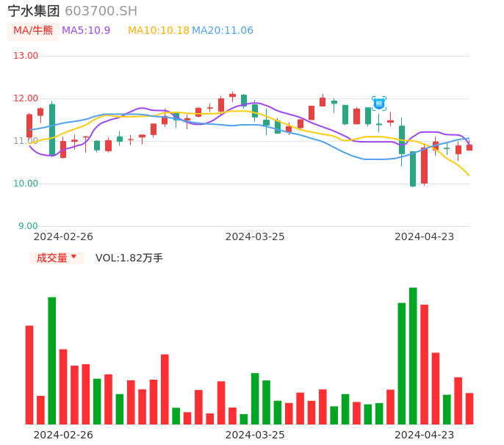Click the 9.00 price axis label

tap(29, 226)
